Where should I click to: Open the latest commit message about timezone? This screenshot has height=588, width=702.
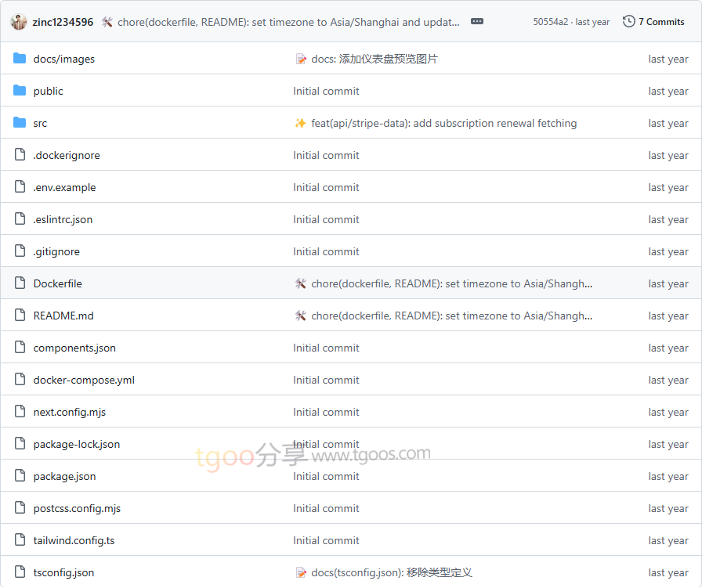tap(288, 23)
